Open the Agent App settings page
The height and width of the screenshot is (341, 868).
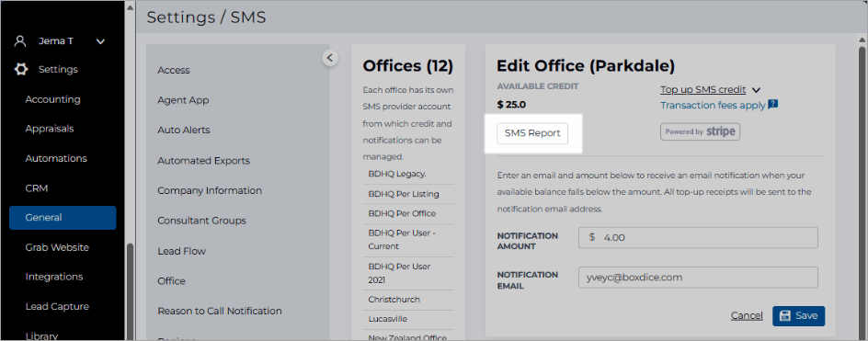pyautogui.click(x=183, y=100)
